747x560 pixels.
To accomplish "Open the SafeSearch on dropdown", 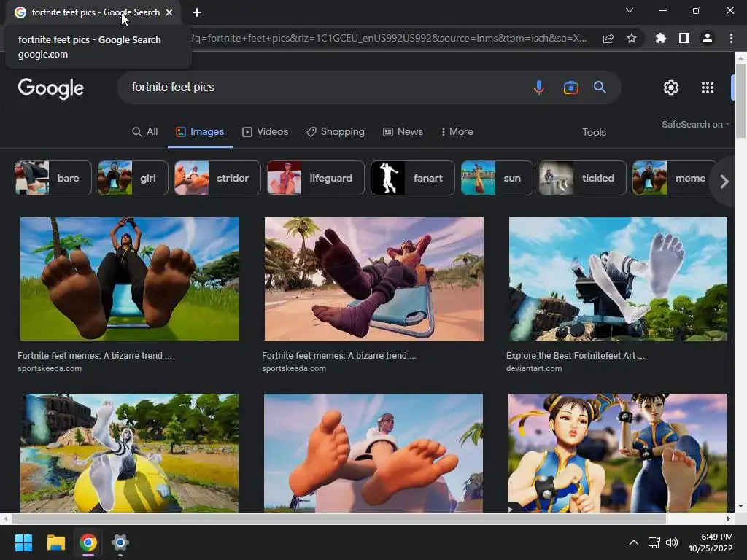I will click(695, 124).
